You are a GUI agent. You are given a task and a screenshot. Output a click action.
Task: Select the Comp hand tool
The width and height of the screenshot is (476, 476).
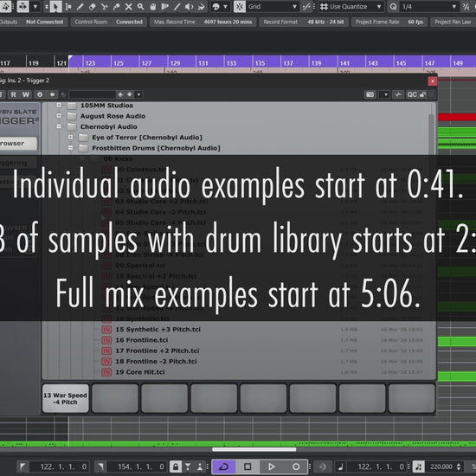pos(152,6)
